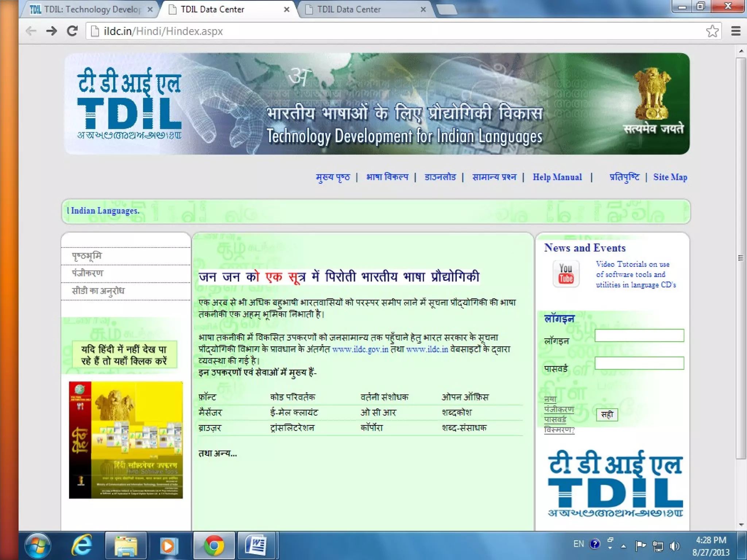The height and width of the screenshot is (560, 747).
Task: Click the bookmark star icon
Action: (x=712, y=31)
